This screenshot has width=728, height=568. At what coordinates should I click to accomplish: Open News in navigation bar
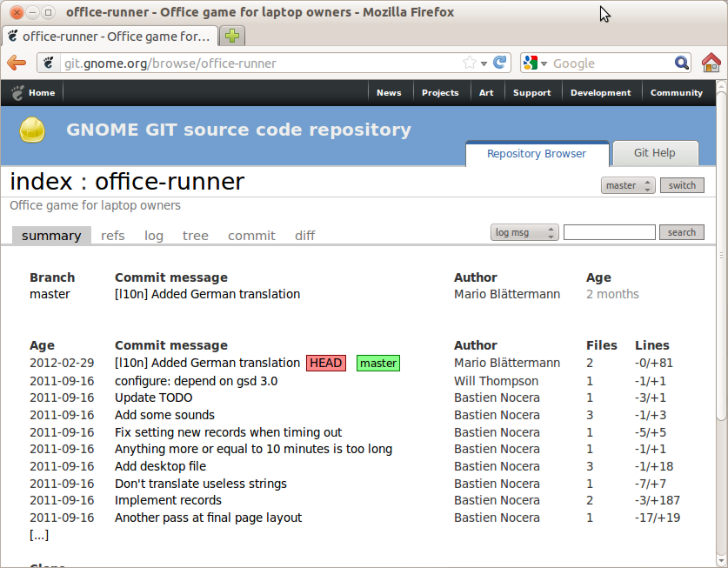tap(389, 93)
